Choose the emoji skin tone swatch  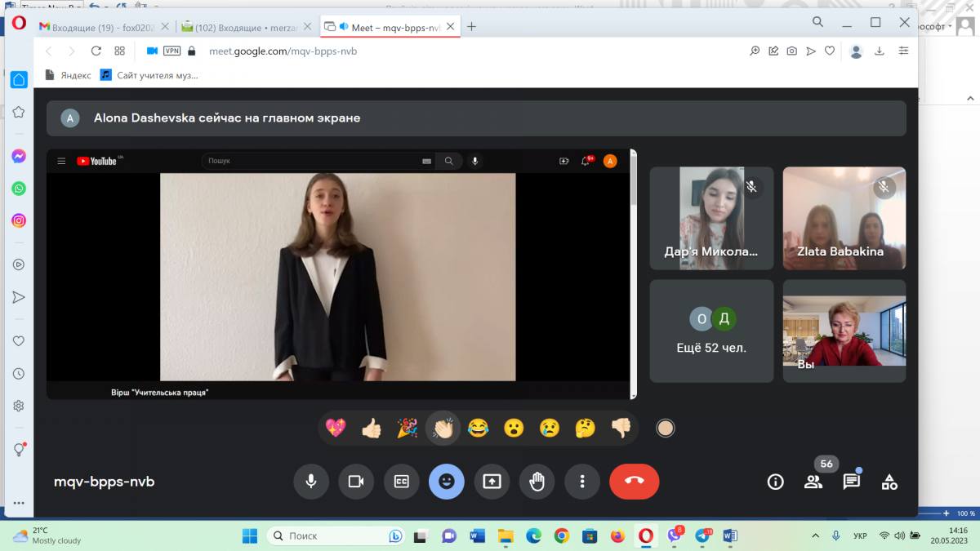click(x=666, y=428)
